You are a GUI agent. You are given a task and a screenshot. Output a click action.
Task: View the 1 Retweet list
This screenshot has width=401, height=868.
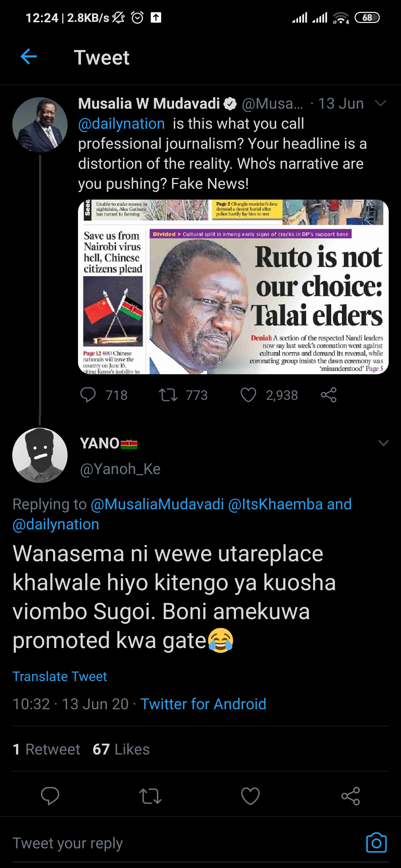[46, 749]
